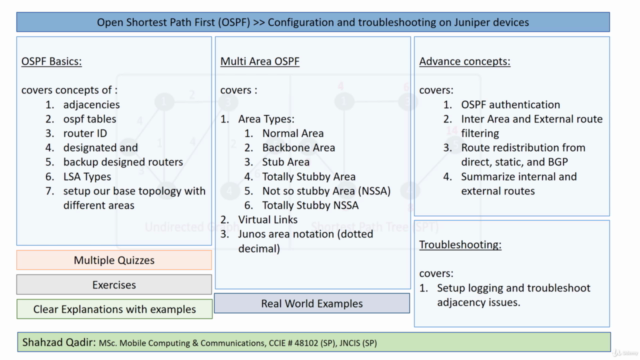This screenshot has width=640, height=360.
Task: Click 'setup our base topology' item
Action: tap(134, 198)
